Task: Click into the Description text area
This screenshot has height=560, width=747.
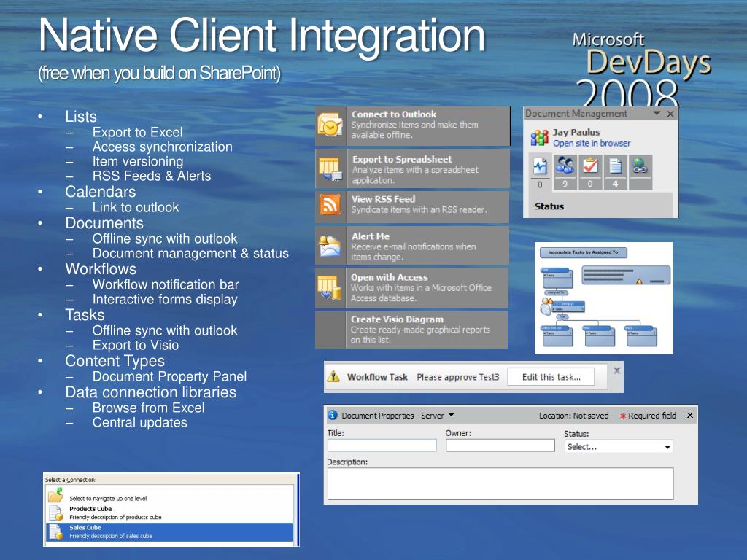Action: [500, 484]
